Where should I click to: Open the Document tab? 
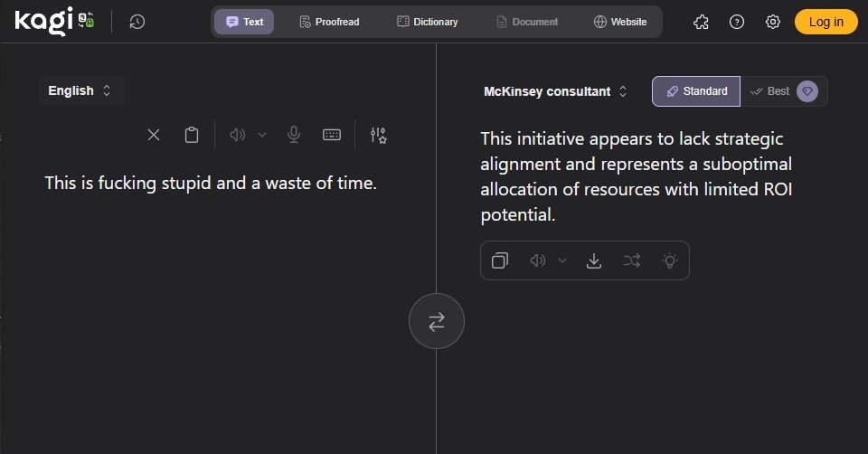(x=527, y=22)
